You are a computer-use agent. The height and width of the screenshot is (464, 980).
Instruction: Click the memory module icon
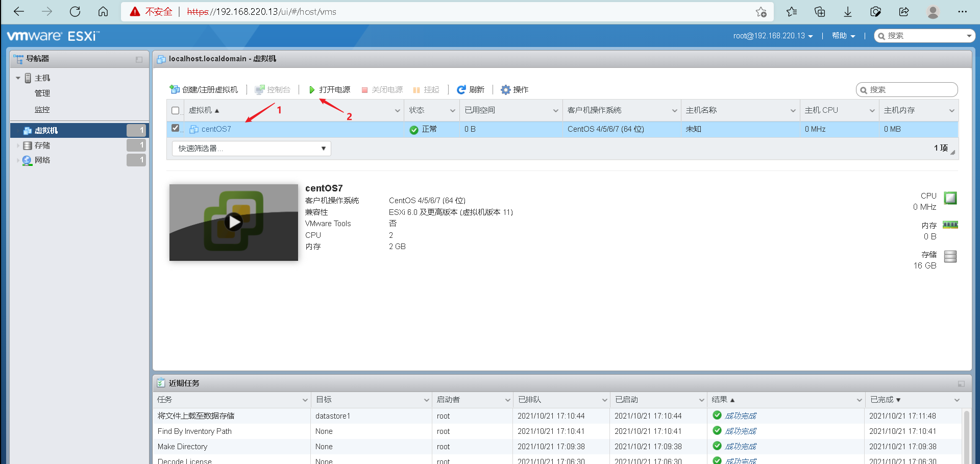tap(950, 225)
